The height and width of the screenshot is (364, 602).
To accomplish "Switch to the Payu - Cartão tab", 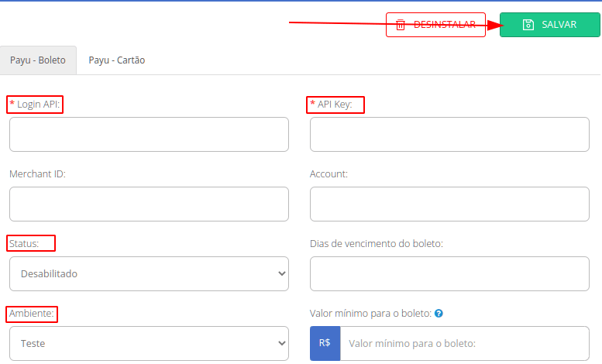I will pos(117,60).
